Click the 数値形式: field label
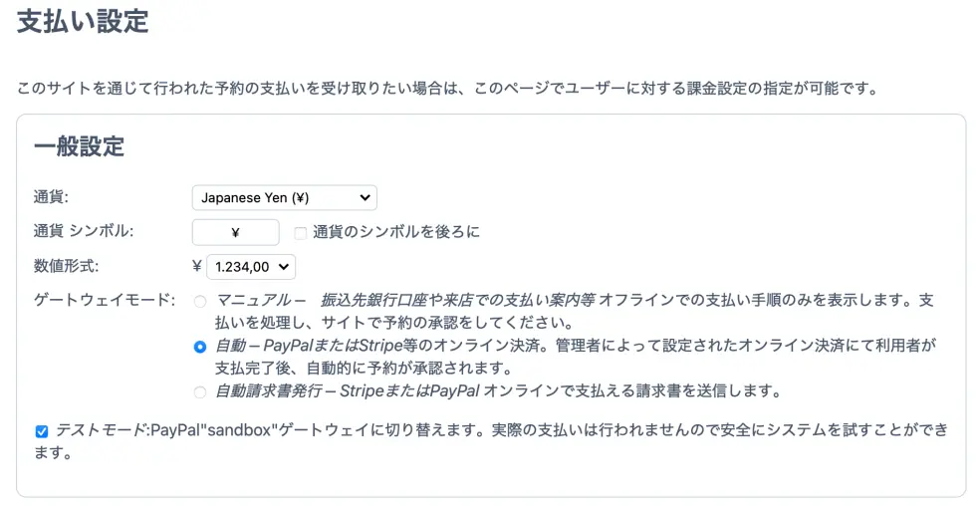 (66, 266)
